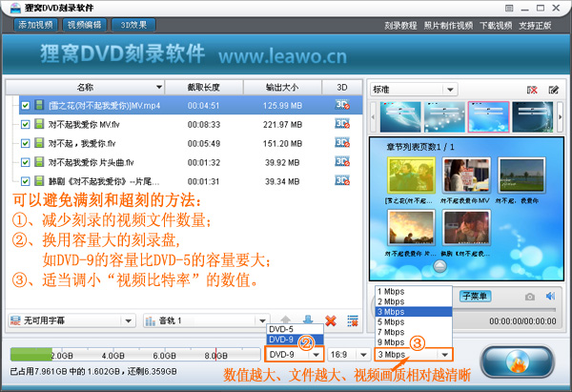Viewport: 572px width, 392px height.
Task: Click the 支持正版 link
Action: pos(535,26)
